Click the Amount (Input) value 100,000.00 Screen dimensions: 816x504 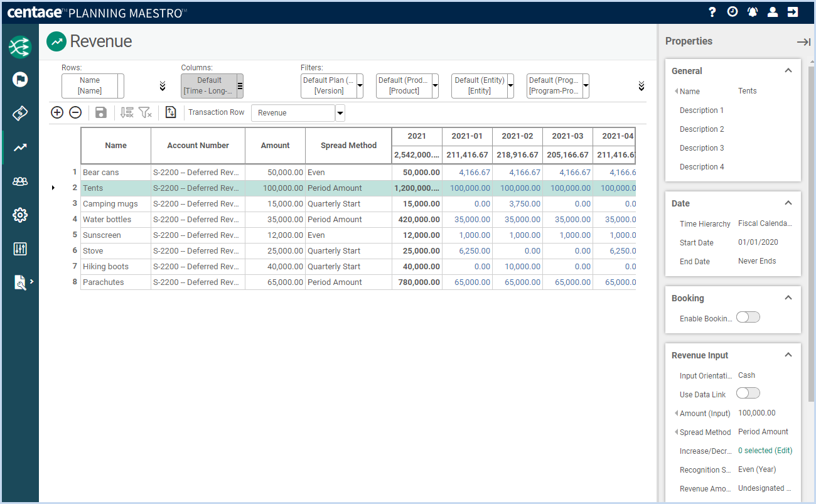click(757, 413)
